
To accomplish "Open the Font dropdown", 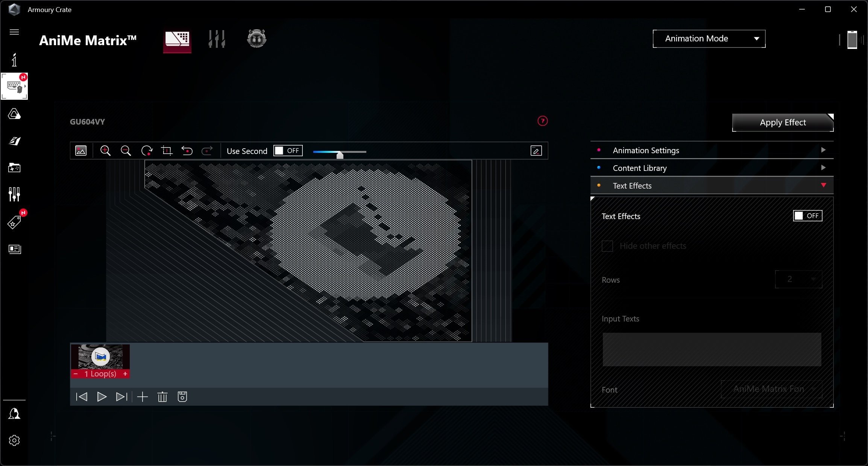I will (771, 389).
